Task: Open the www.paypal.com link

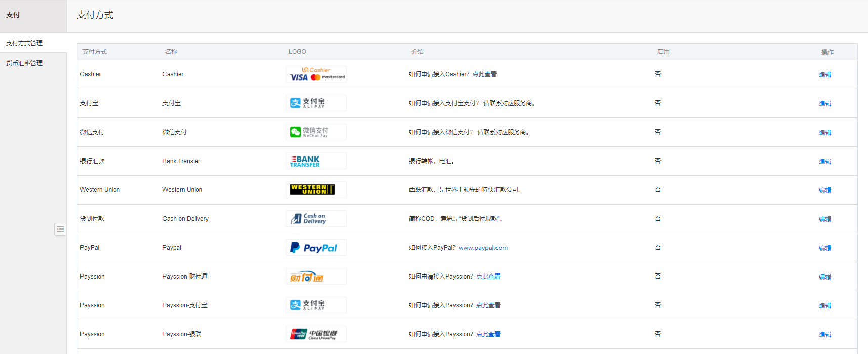Action: (x=483, y=248)
